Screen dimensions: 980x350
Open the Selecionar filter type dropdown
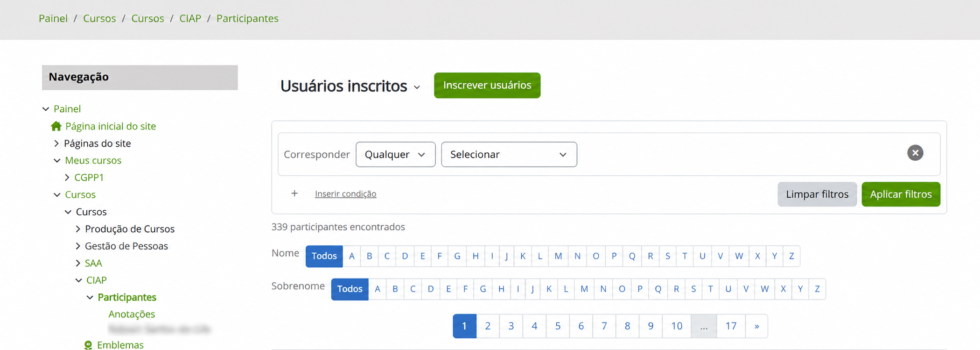[x=509, y=154]
